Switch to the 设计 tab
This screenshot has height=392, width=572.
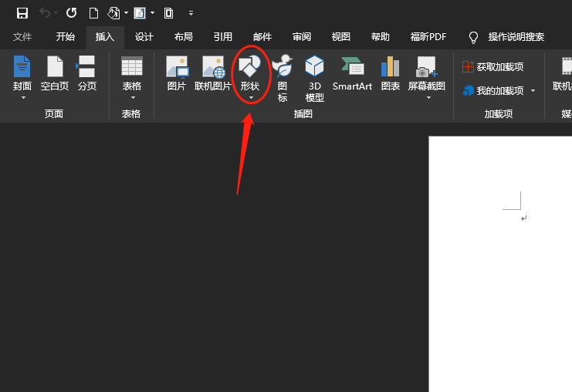(x=144, y=37)
